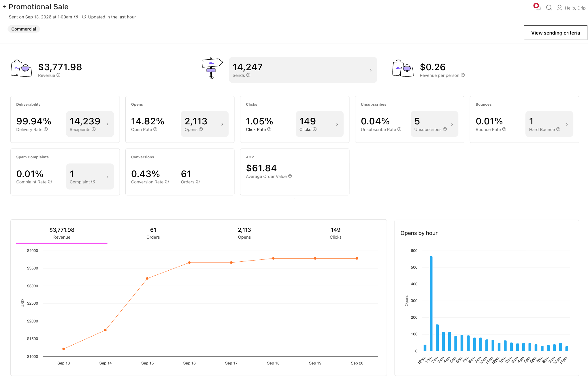Click the Sep 16 data point on revenue chart
The width and height of the screenshot is (588, 376).
click(189, 263)
